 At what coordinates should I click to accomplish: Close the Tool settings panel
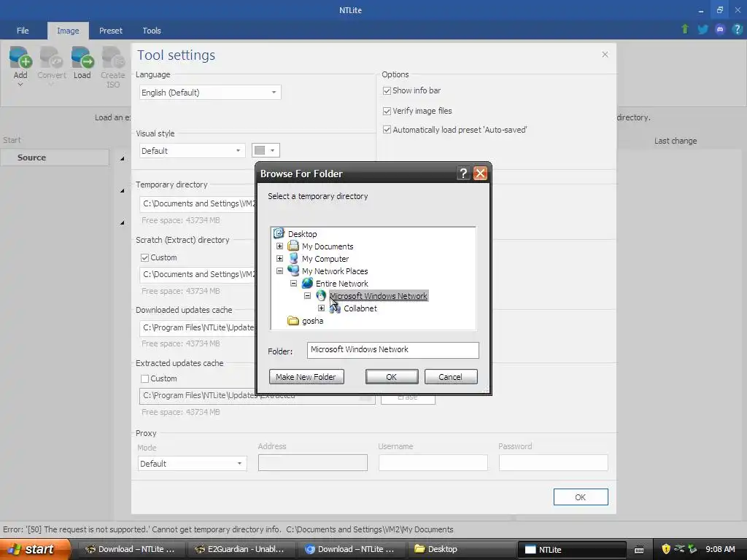tap(605, 54)
